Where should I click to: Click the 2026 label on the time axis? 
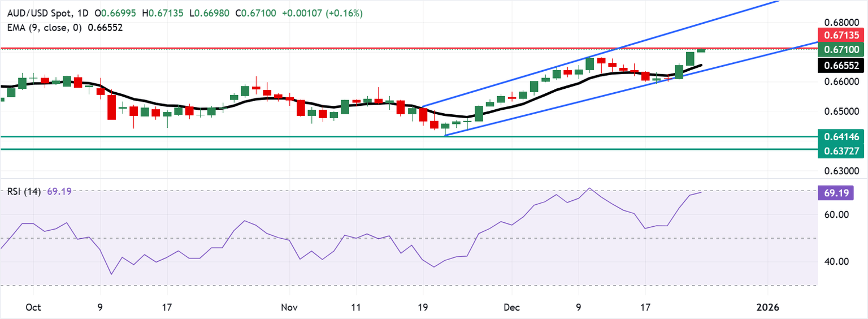coord(768,307)
